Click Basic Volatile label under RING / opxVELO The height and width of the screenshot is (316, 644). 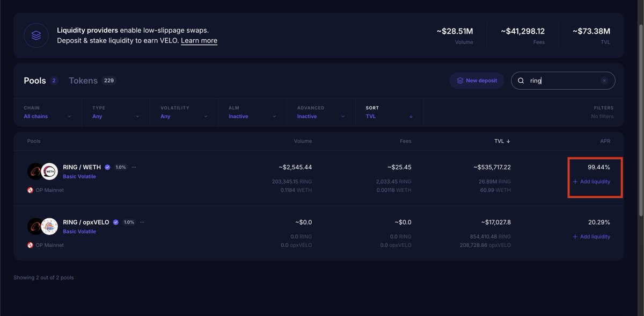click(x=79, y=231)
